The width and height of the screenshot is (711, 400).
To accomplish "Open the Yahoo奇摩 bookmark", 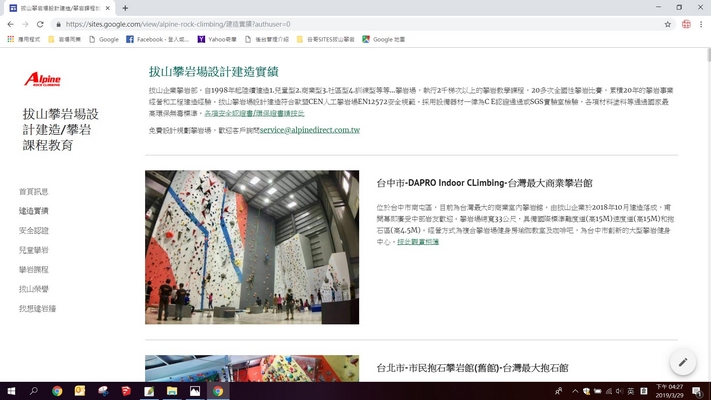I will click(x=217, y=39).
